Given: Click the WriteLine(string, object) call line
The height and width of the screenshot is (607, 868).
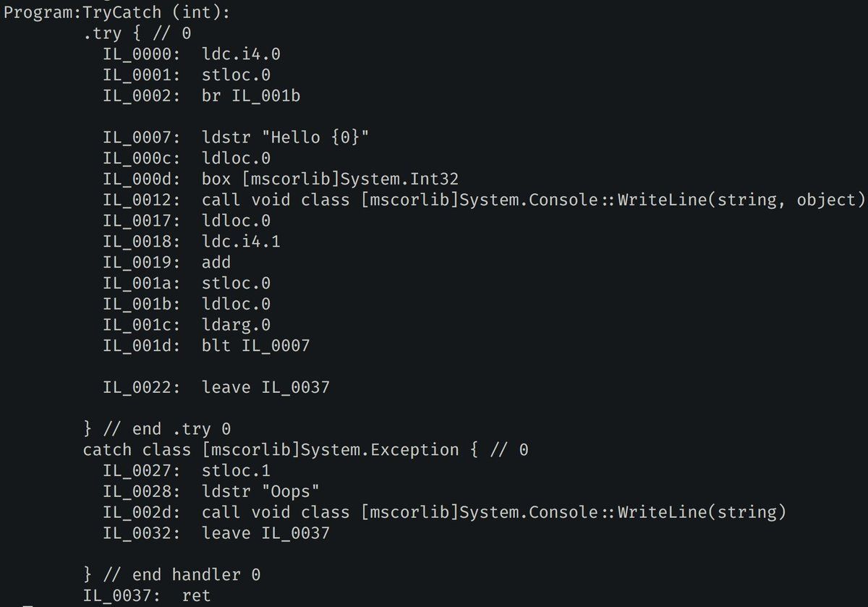Looking at the screenshot, I should (484, 200).
